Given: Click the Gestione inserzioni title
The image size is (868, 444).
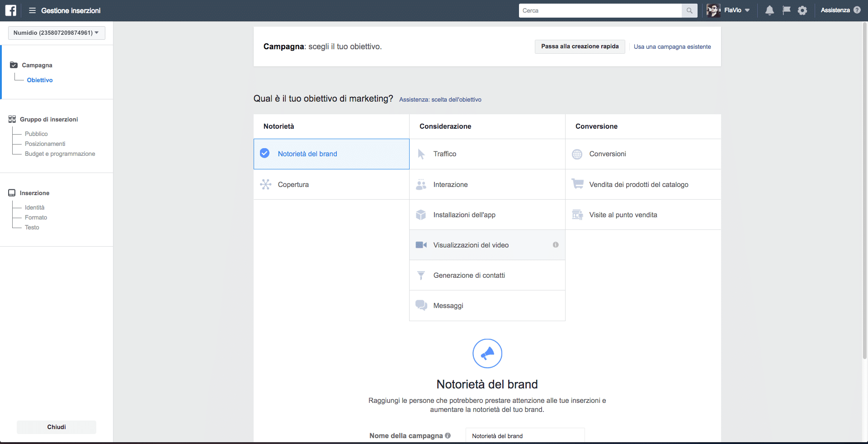Looking at the screenshot, I should pyautogui.click(x=71, y=10).
